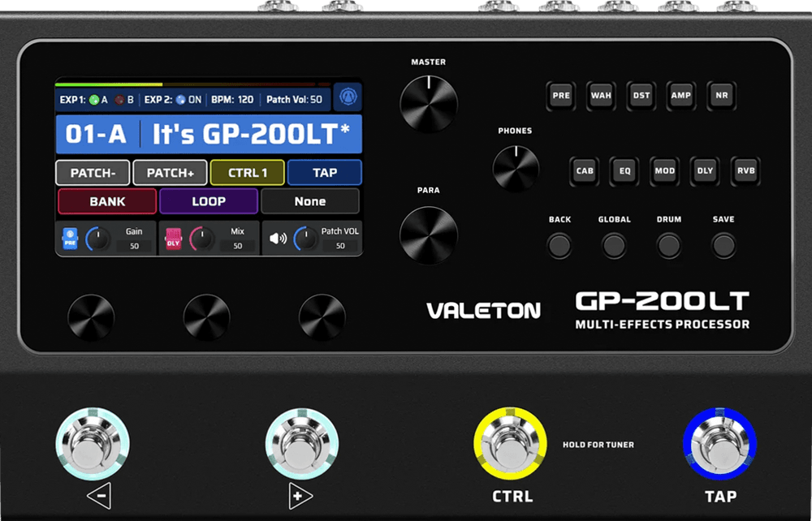Viewport: 812px width, 521px height.
Task: Adjust the on-screen Mix knob
Action: pyautogui.click(x=201, y=239)
